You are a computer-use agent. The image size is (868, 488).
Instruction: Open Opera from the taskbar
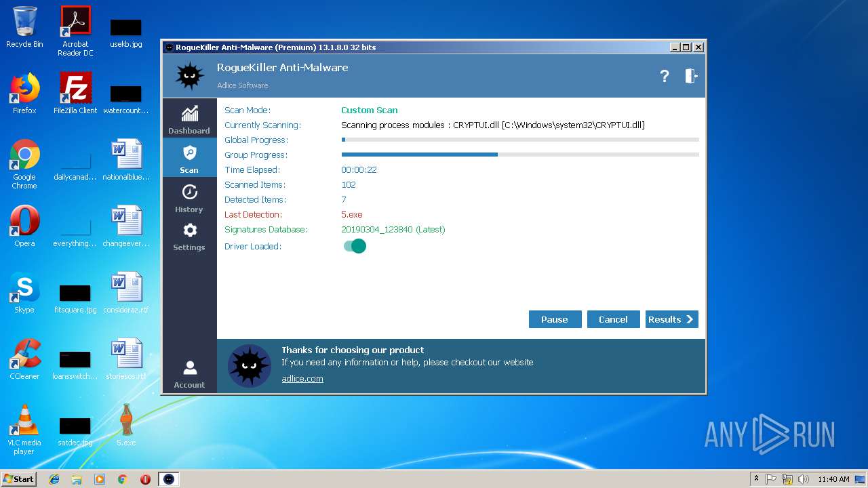tap(145, 479)
